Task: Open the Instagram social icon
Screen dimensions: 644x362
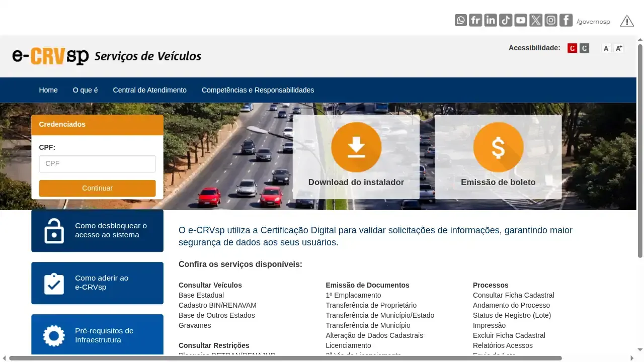Action: [x=551, y=20]
